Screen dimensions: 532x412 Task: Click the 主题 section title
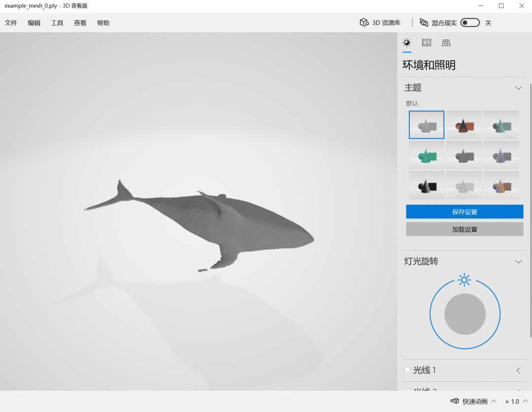[x=413, y=88]
